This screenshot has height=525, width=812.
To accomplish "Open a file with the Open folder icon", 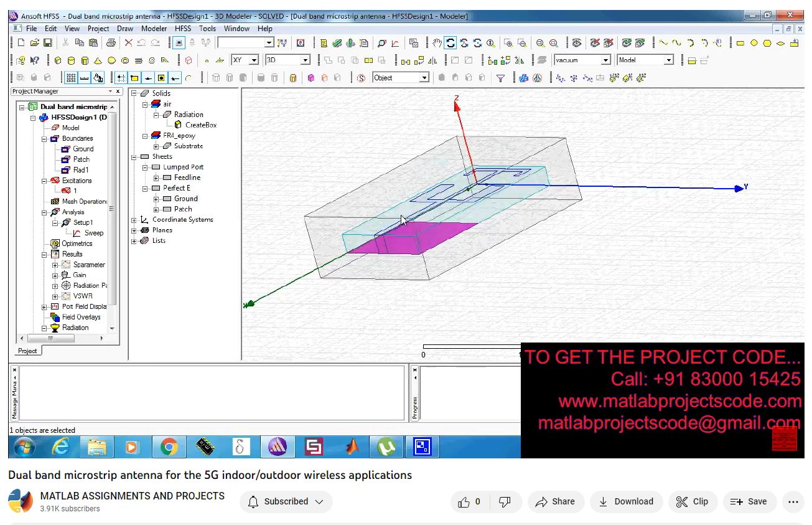I will pos(35,43).
